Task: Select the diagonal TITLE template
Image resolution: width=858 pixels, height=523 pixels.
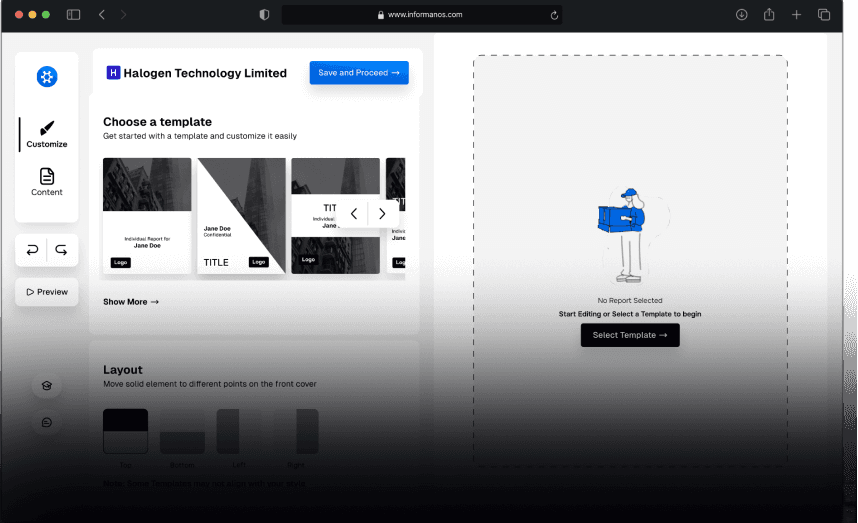Action: pos(241,216)
